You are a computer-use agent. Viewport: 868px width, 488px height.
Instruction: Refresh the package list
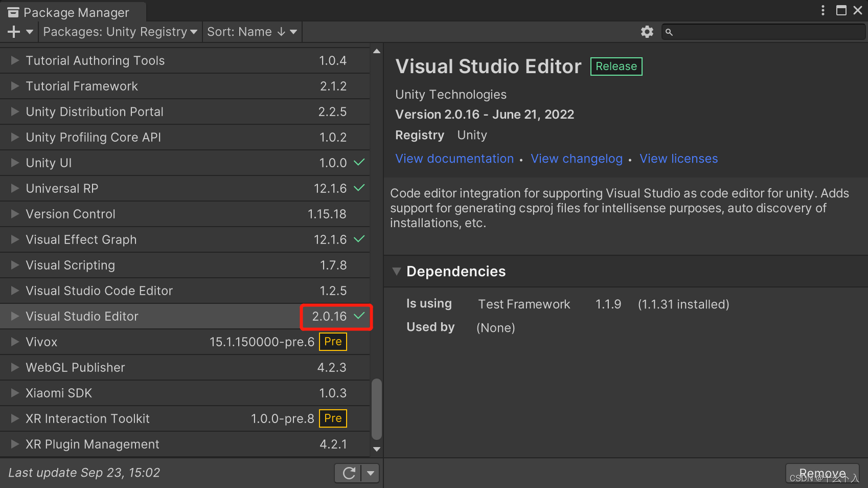(348, 473)
